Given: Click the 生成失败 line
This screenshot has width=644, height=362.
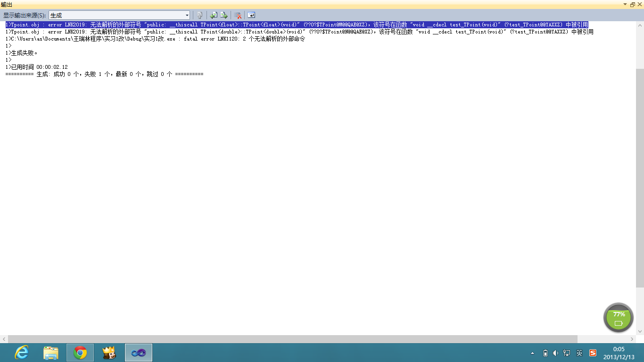Looking at the screenshot, I should [x=21, y=53].
